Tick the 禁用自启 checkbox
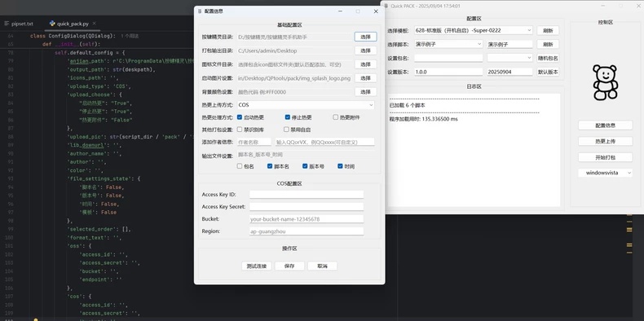Image resolution: width=644 pixels, height=321 pixels. point(287,130)
